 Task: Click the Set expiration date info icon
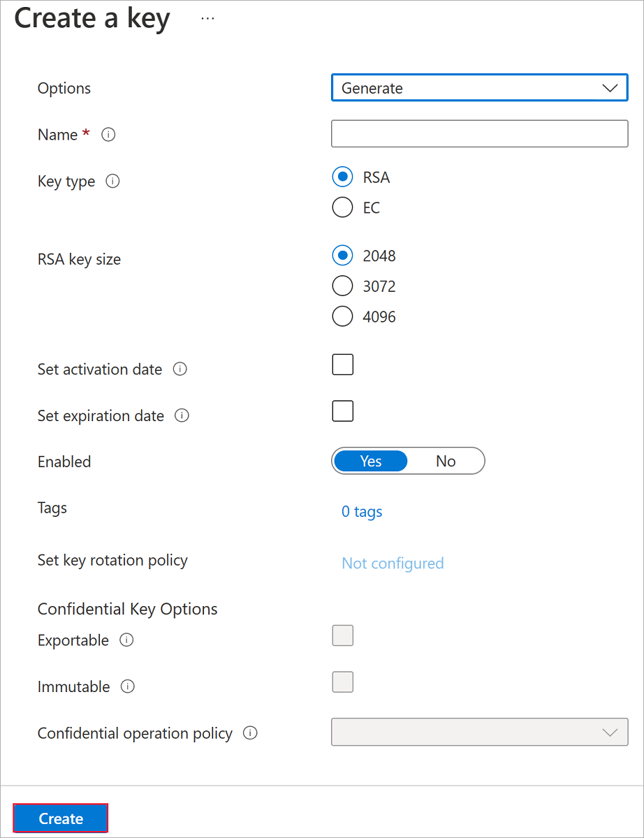[182, 416]
